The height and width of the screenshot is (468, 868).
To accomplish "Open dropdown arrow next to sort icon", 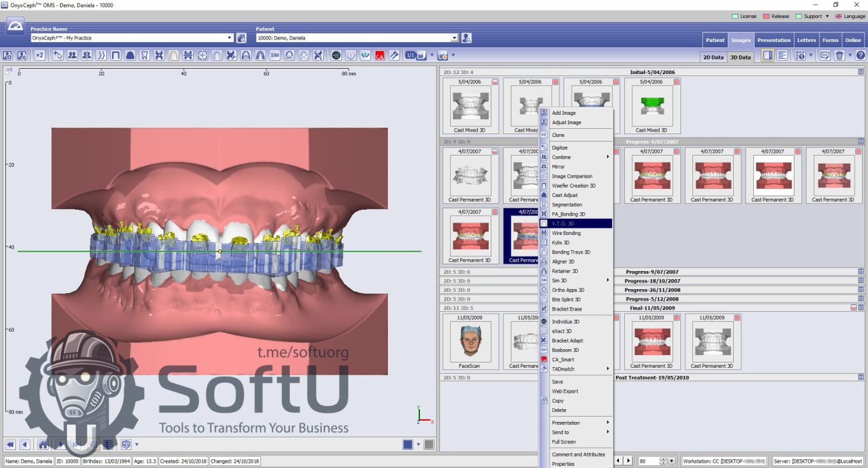I will coord(811,56).
